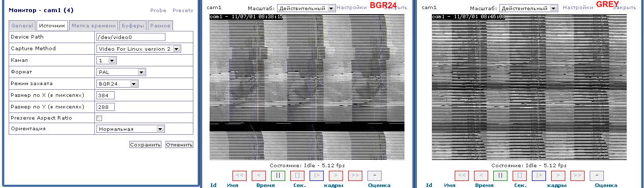Open Режим захвата BGR24 dropdown
Image resolution: width=644 pixels, height=188 pixels.
pyautogui.click(x=117, y=84)
